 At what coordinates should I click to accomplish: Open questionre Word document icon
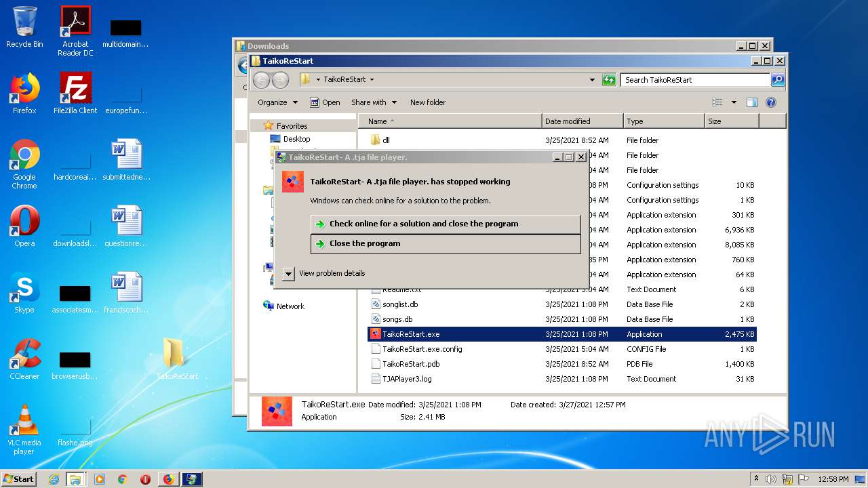pyautogui.click(x=126, y=226)
